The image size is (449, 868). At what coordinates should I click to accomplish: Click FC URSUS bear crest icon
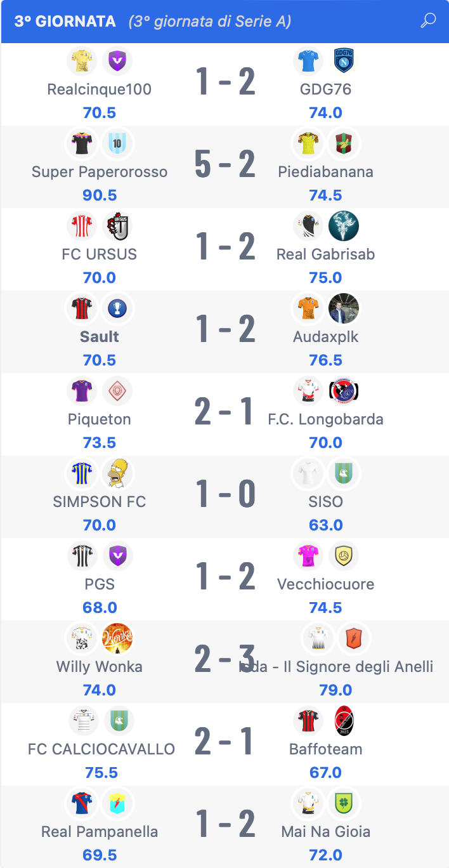click(117, 226)
